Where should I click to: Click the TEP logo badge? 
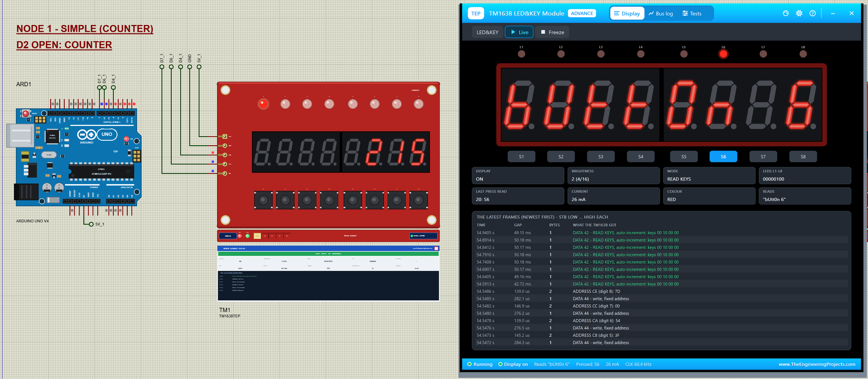(x=476, y=14)
